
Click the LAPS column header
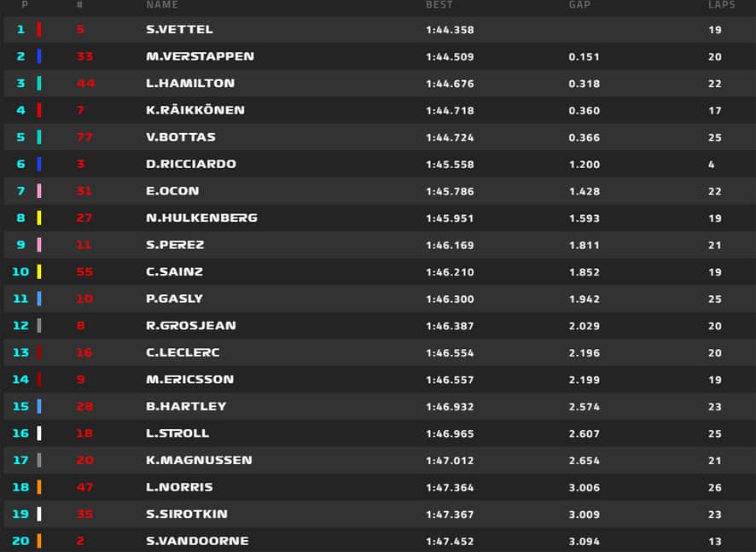(722, 5)
